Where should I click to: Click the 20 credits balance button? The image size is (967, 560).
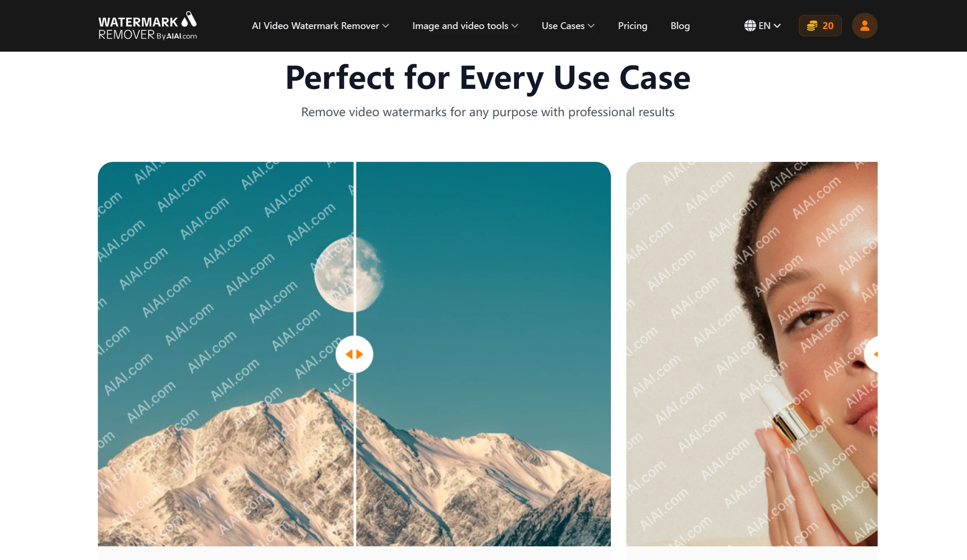click(820, 26)
